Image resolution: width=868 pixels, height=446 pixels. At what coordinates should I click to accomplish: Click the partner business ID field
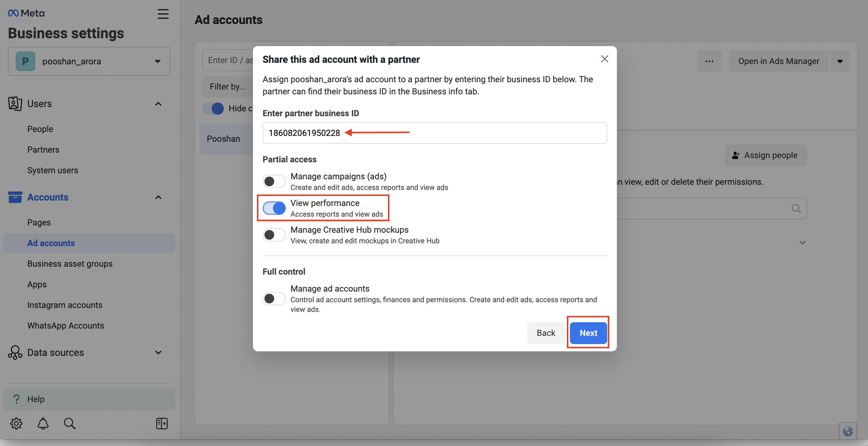click(435, 133)
